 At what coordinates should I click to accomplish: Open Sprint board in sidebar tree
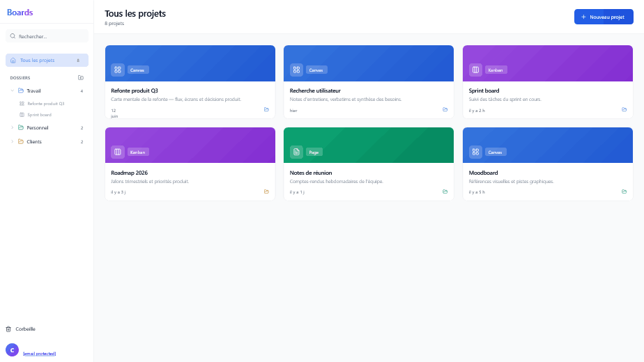click(40, 115)
